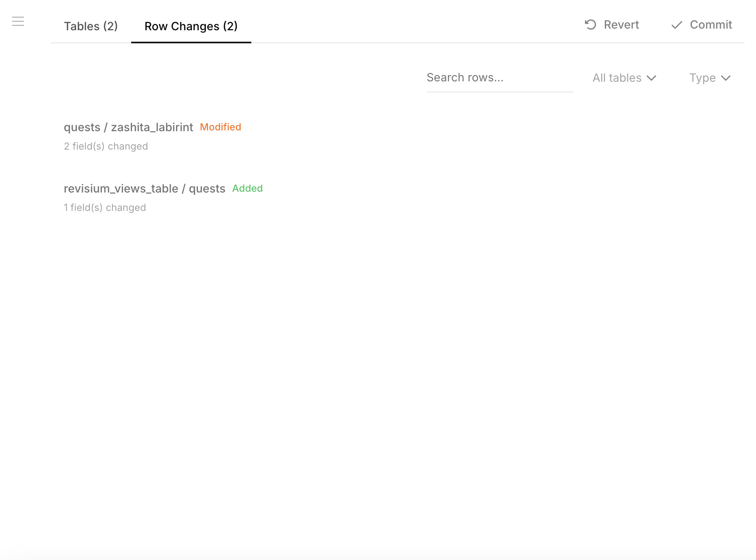Expand the Type dropdown filter

coord(709,78)
